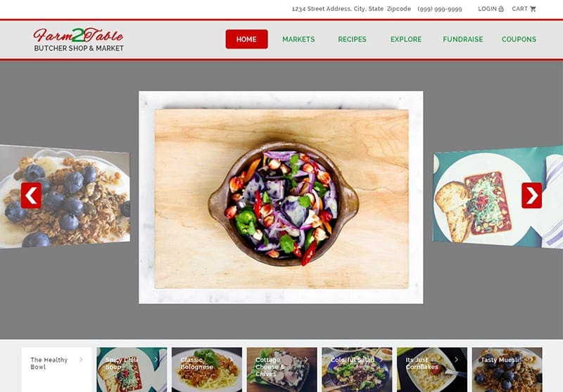This screenshot has height=392, width=563.
Task: Click chevron on Its Just Cornflakes card
Action: point(456,360)
